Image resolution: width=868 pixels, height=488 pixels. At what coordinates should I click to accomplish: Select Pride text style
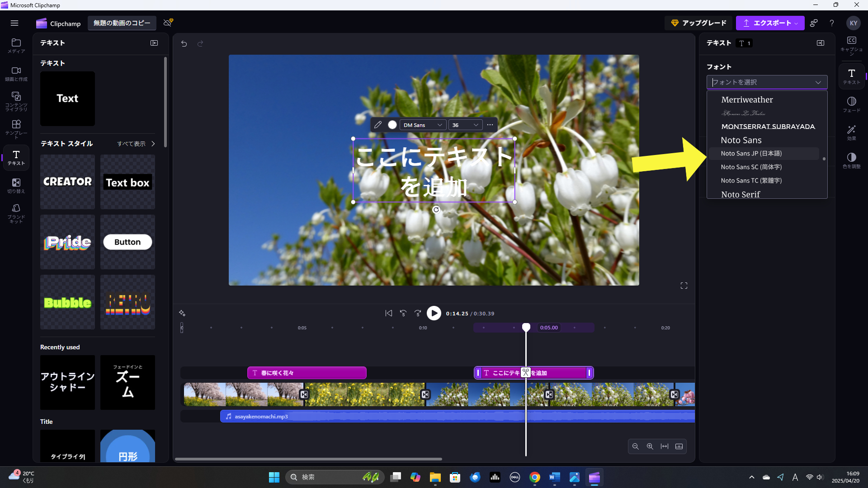(x=67, y=242)
